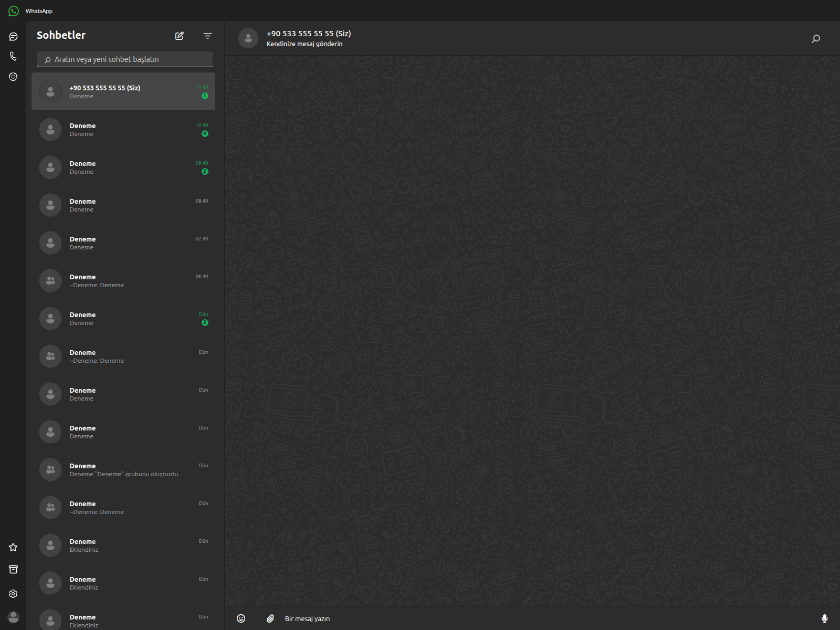Search within the current conversation
840x630 pixels.
816,38
